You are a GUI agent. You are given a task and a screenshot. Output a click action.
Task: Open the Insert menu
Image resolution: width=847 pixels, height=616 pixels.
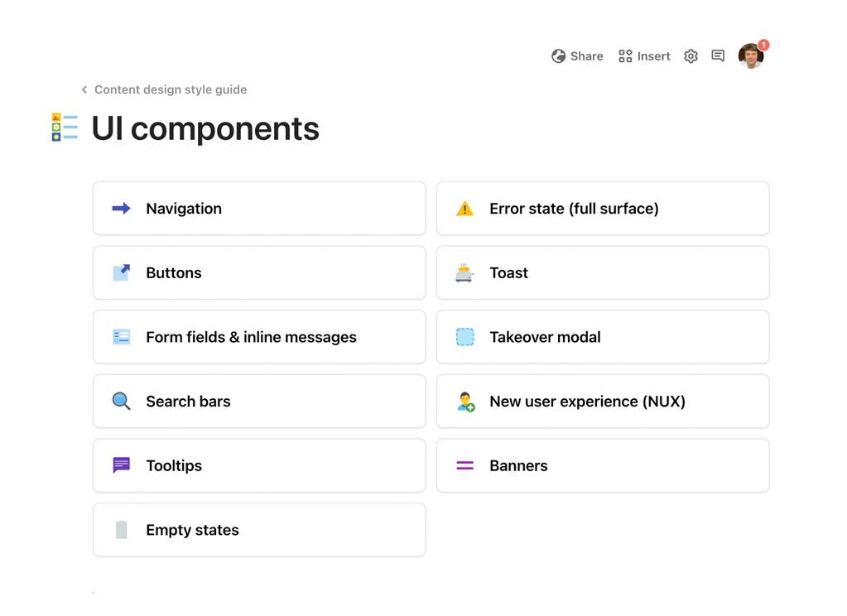coord(644,56)
